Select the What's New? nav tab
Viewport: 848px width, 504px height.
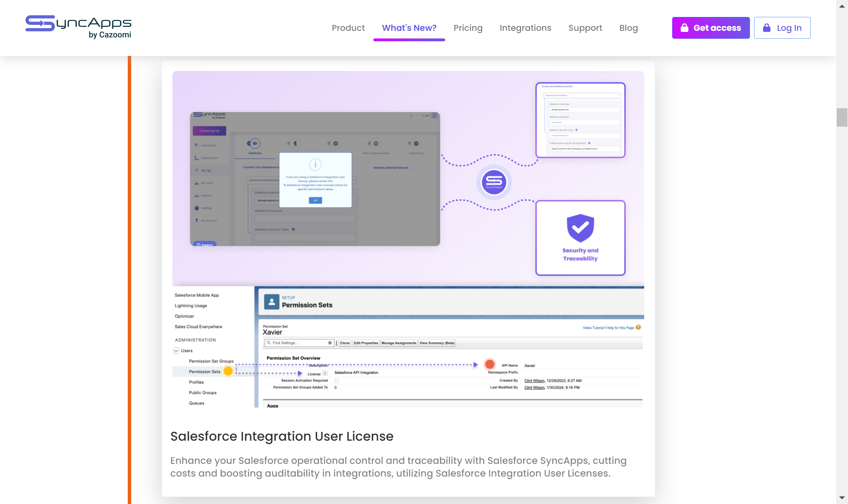point(409,28)
